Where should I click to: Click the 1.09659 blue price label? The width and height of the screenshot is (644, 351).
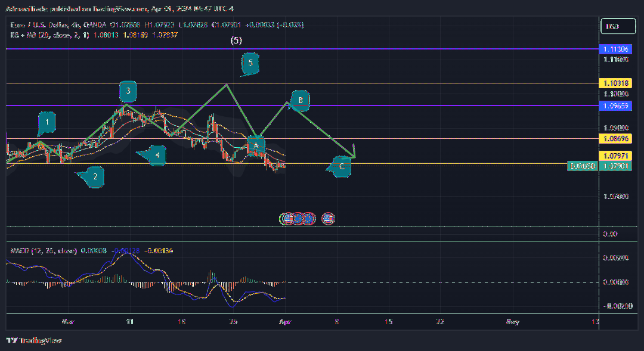615,106
